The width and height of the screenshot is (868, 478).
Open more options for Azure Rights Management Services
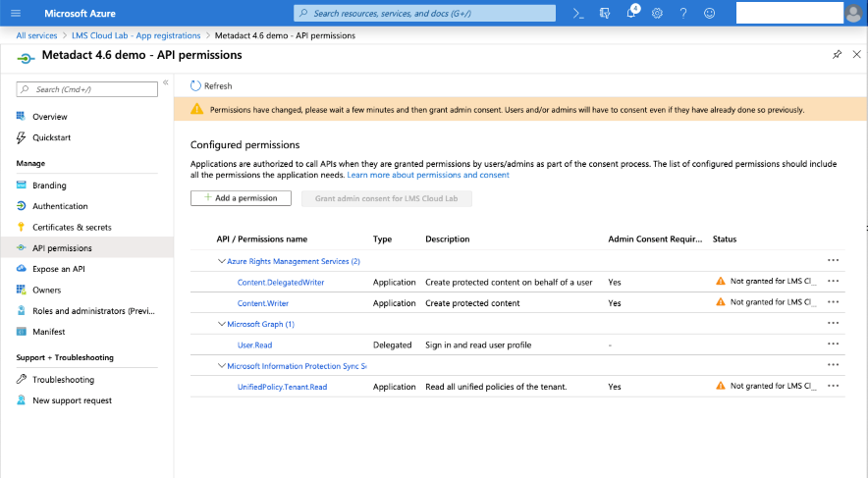pyautogui.click(x=833, y=260)
